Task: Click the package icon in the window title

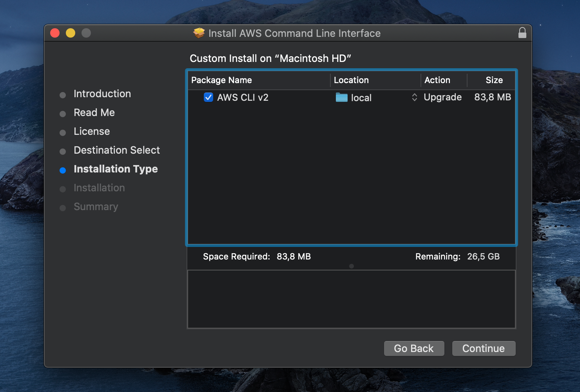Action: coord(199,33)
